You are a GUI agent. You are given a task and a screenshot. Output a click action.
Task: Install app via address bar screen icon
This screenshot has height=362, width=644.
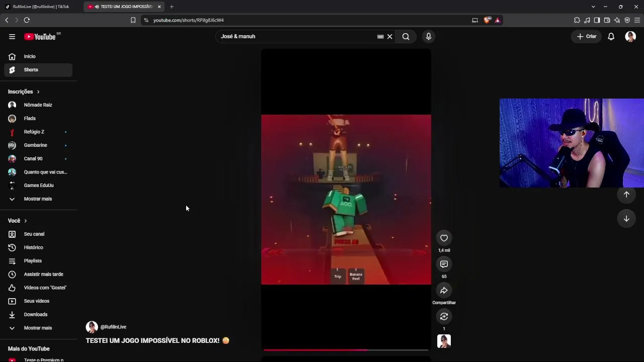[475, 20]
